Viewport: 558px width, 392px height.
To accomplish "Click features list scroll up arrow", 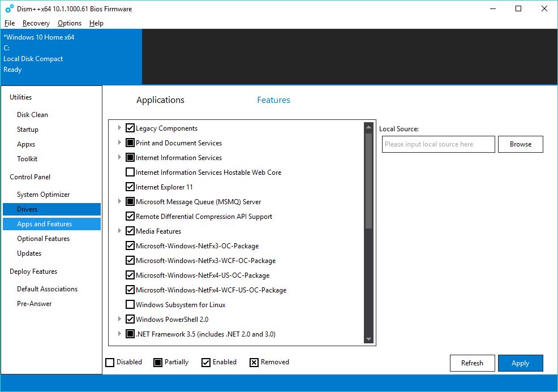I will 368,127.
